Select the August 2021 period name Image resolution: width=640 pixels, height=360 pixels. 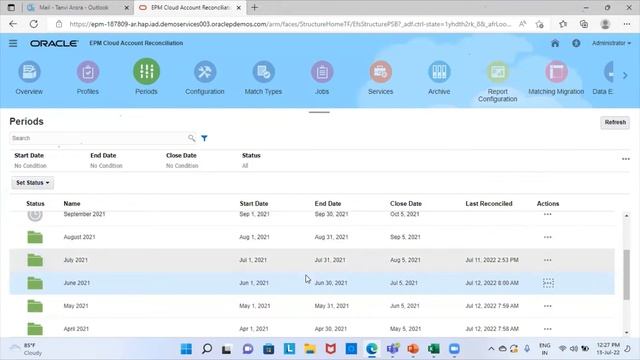tap(80, 237)
